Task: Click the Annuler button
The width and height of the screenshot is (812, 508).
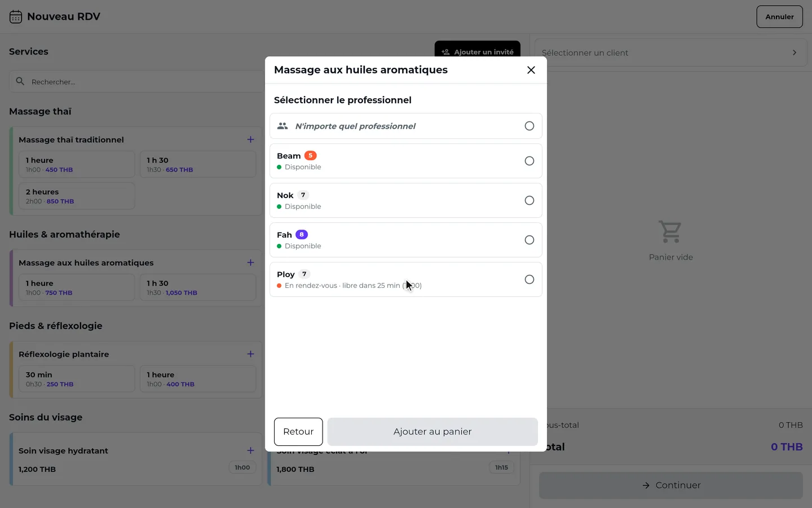Action: point(779,17)
